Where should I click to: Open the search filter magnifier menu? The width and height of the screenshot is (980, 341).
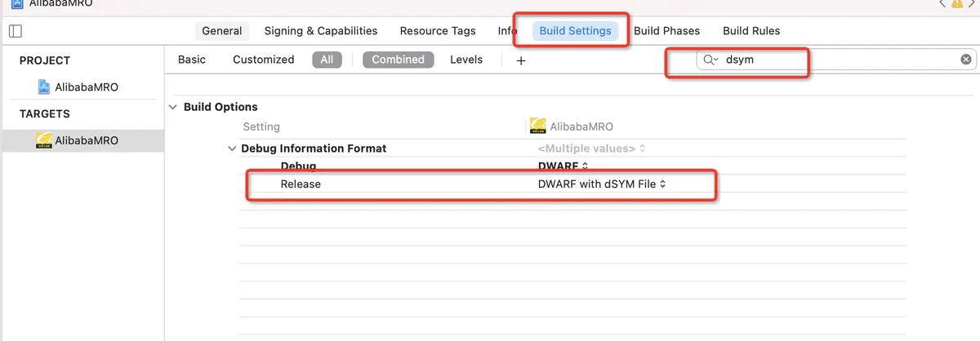710,60
